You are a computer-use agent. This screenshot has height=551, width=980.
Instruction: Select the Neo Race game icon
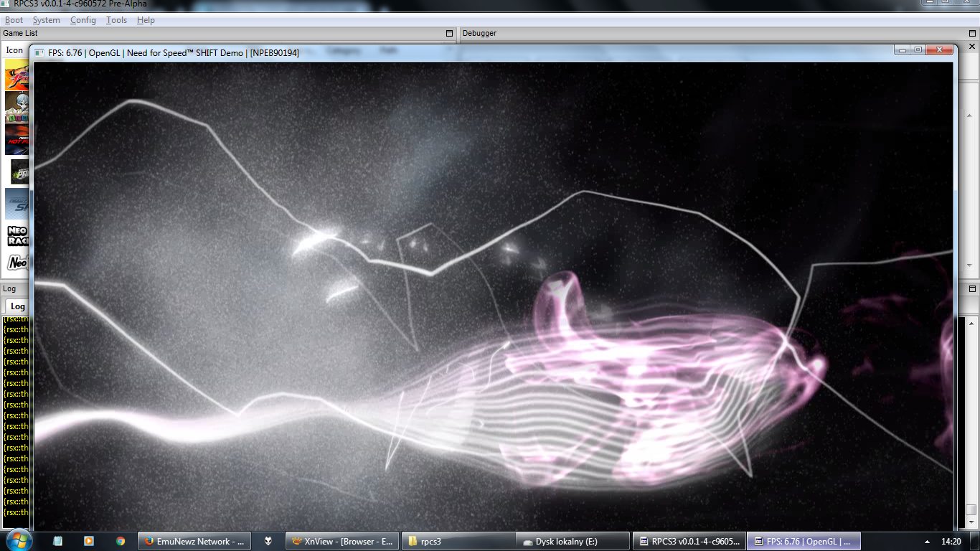click(17, 235)
